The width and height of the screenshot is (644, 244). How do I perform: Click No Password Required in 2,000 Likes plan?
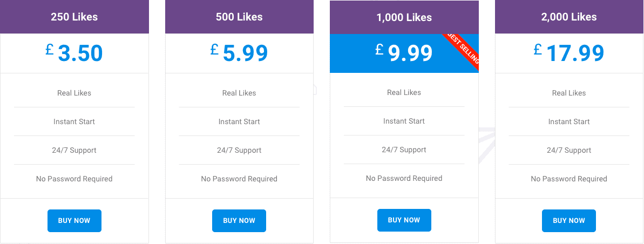click(x=569, y=179)
